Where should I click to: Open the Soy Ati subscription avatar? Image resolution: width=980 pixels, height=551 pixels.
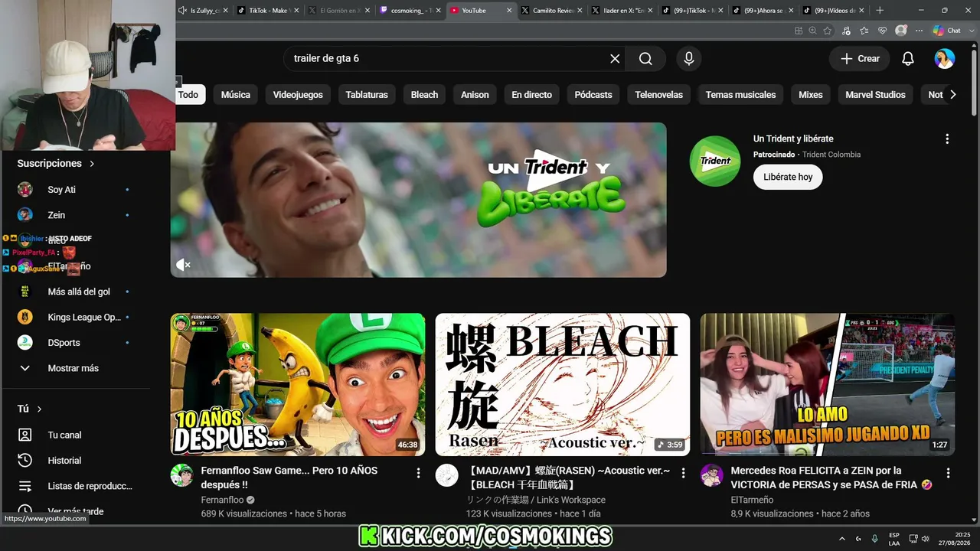pyautogui.click(x=25, y=190)
